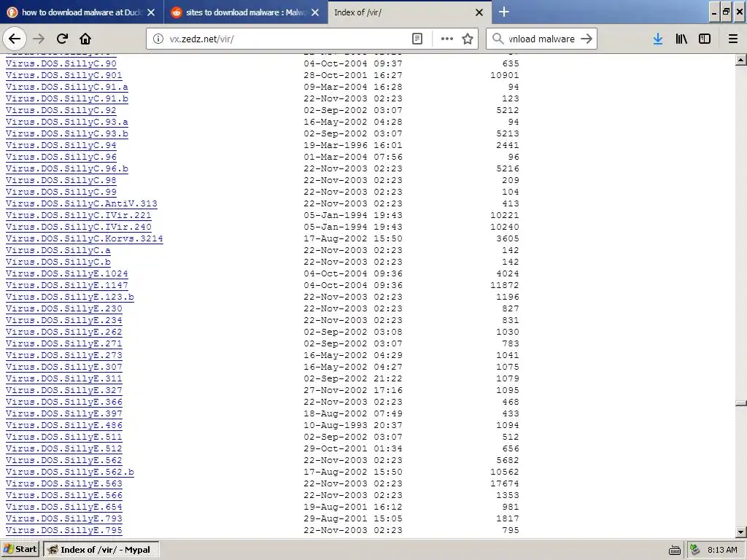Reload the current page
The image size is (747, 560).
point(63,39)
